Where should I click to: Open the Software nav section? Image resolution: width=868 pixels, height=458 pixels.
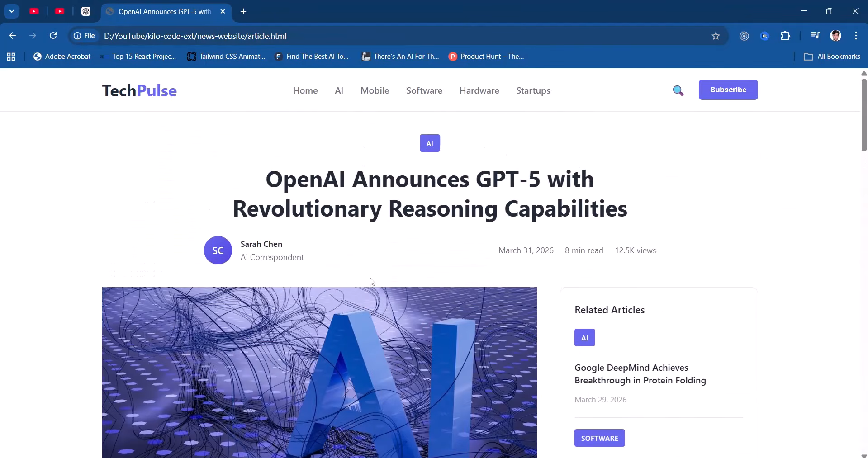(424, 90)
